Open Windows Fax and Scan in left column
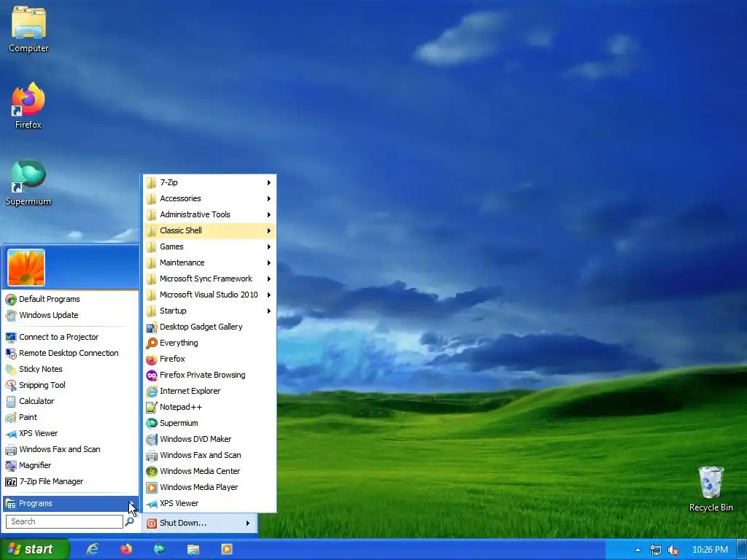Screen dimensions: 747x560 click(70, 449)
